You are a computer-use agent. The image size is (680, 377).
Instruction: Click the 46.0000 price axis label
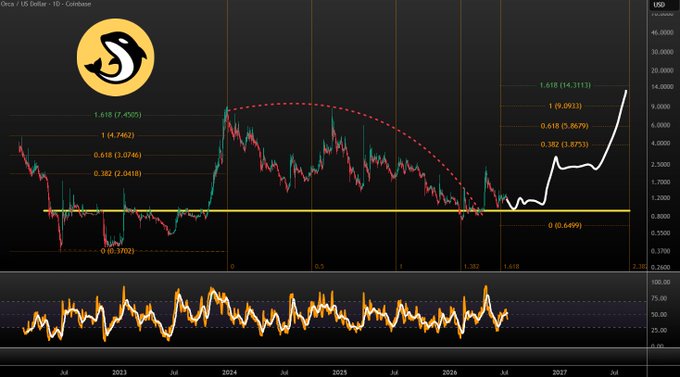point(662,33)
